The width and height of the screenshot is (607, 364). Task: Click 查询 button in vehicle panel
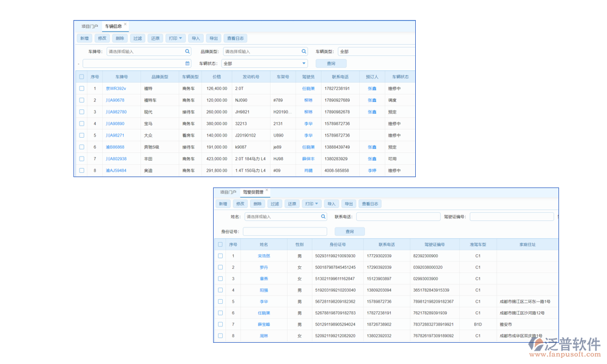pyautogui.click(x=331, y=63)
